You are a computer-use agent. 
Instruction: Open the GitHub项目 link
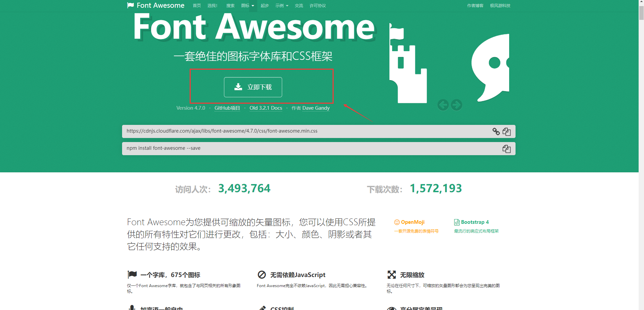tap(227, 108)
